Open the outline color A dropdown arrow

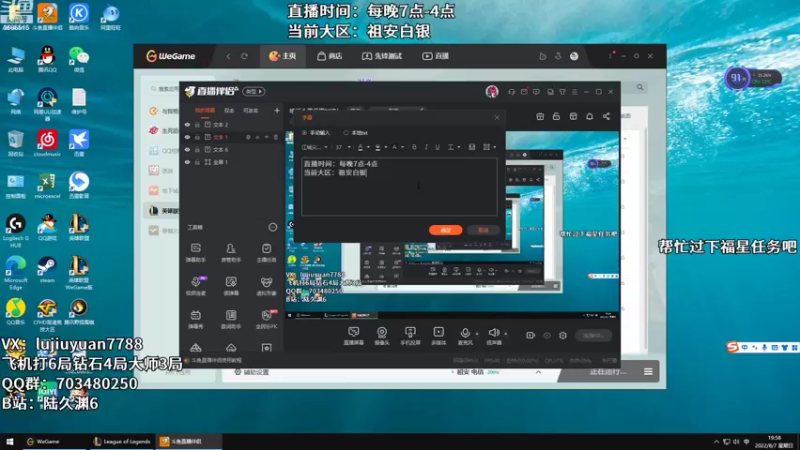point(403,147)
